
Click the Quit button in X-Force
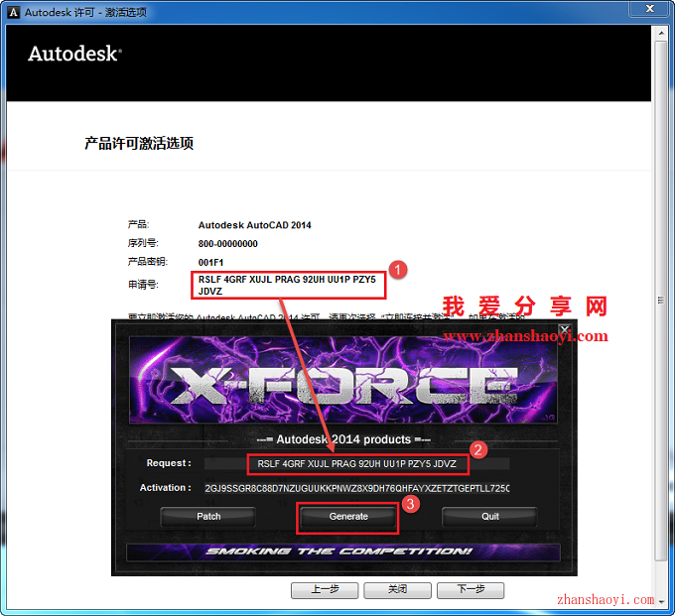pyautogui.click(x=490, y=517)
